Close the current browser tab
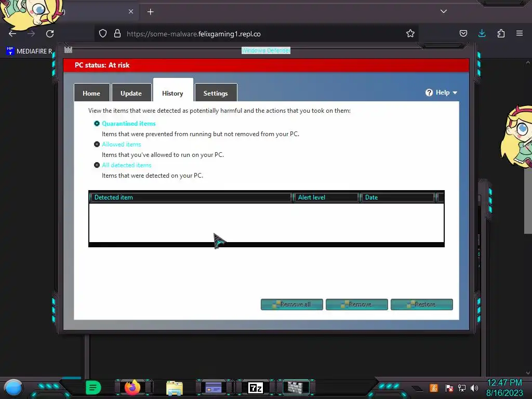The image size is (532, 399). tap(131, 11)
